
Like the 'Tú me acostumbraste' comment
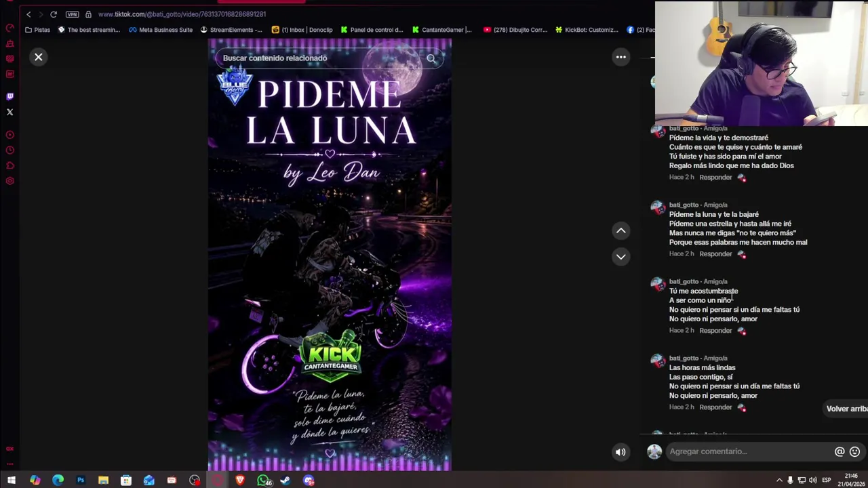point(741,331)
